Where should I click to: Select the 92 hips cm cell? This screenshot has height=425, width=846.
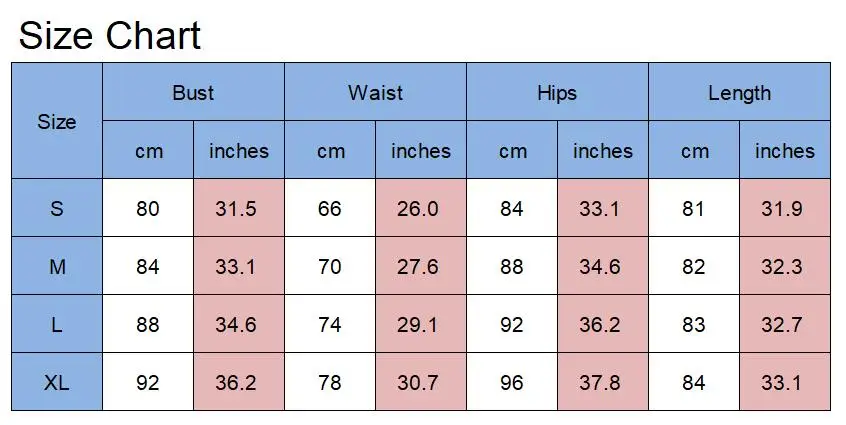click(x=511, y=324)
